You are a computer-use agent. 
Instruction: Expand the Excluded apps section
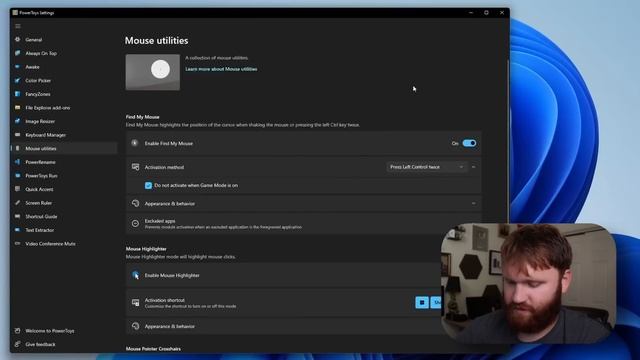pos(303,223)
